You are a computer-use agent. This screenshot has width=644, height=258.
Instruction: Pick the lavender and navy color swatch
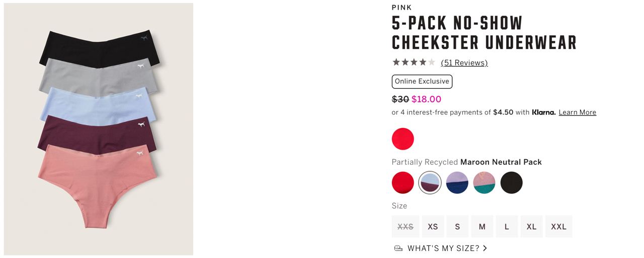click(457, 182)
